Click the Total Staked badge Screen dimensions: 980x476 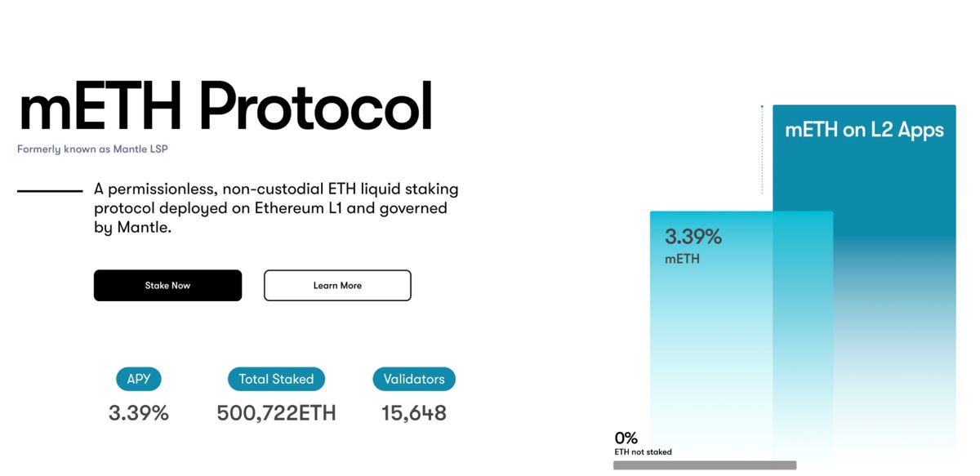(276, 379)
